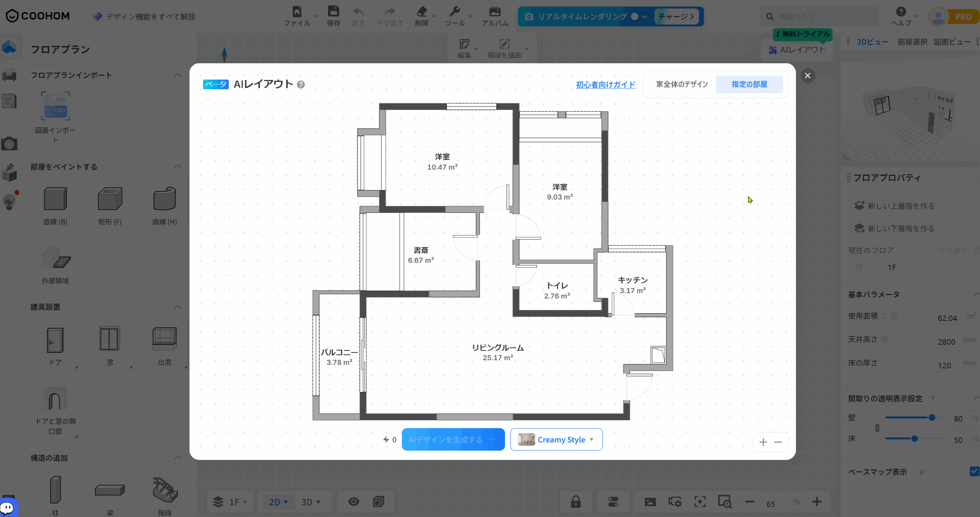Image resolution: width=980 pixels, height=517 pixels.
Task: Click the AIレイアウト help question icon
Action: coord(301,84)
